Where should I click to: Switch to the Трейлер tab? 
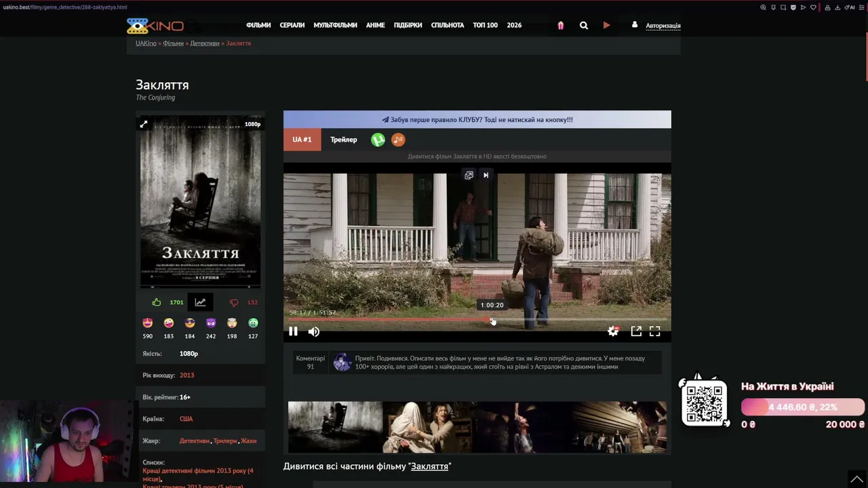coord(344,140)
